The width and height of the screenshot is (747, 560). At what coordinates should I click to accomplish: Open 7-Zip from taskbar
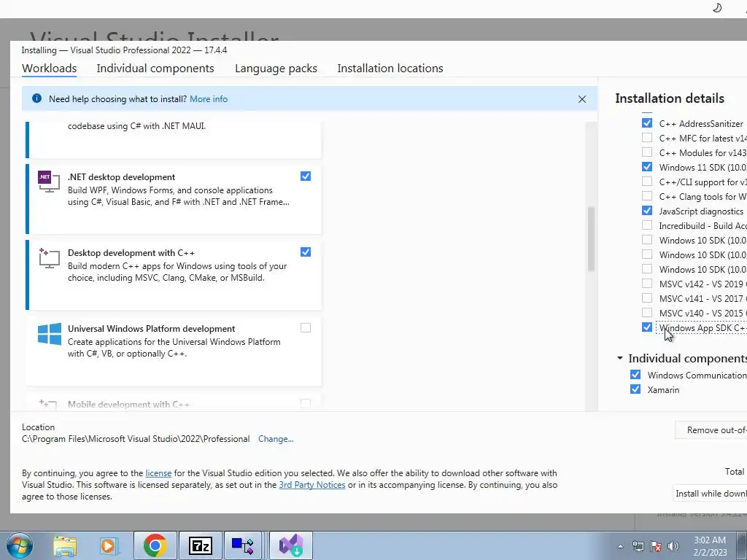(x=200, y=545)
